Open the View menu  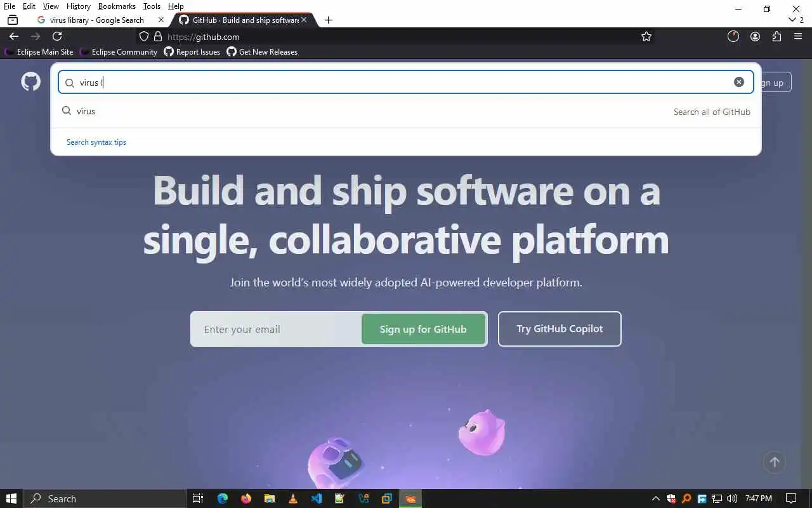pos(51,6)
